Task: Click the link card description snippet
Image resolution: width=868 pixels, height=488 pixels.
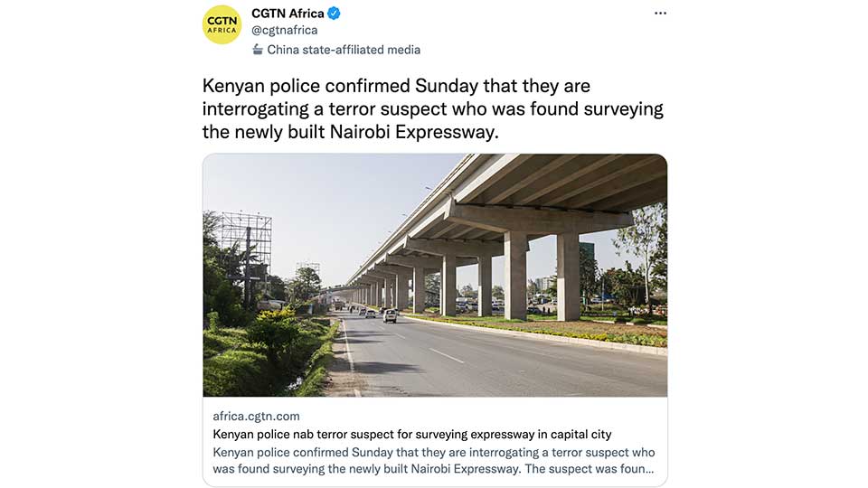Action: coord(434,460)
